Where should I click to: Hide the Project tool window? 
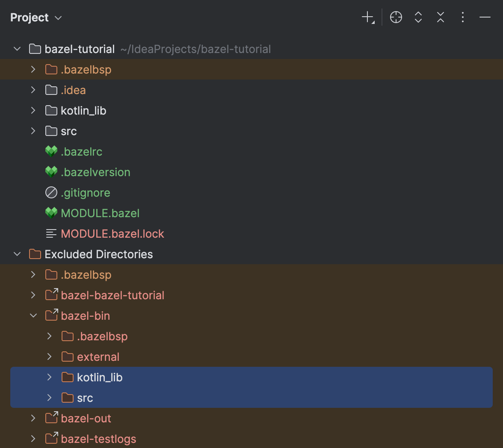pyautogui.click(x=485, y=17)
